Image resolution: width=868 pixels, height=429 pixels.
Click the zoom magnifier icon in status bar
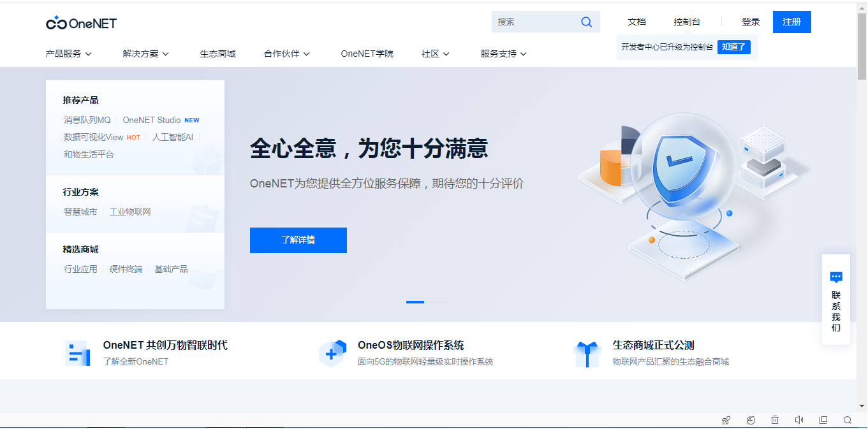pyautogui.click(x=848, y=420)
